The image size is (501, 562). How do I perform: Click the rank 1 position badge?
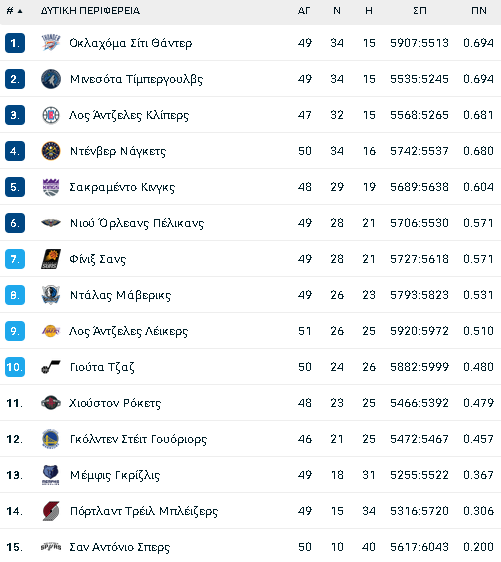point(15,43)
